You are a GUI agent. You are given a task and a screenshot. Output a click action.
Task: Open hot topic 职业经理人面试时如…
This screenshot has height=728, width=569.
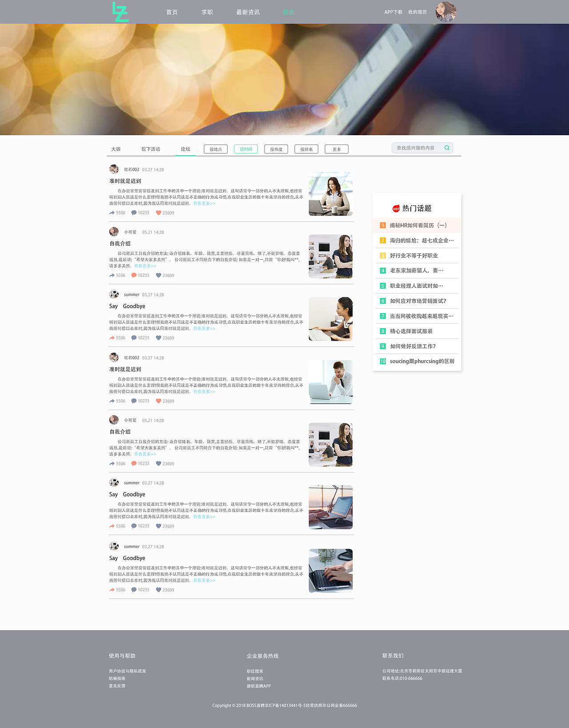coord(417,286)
